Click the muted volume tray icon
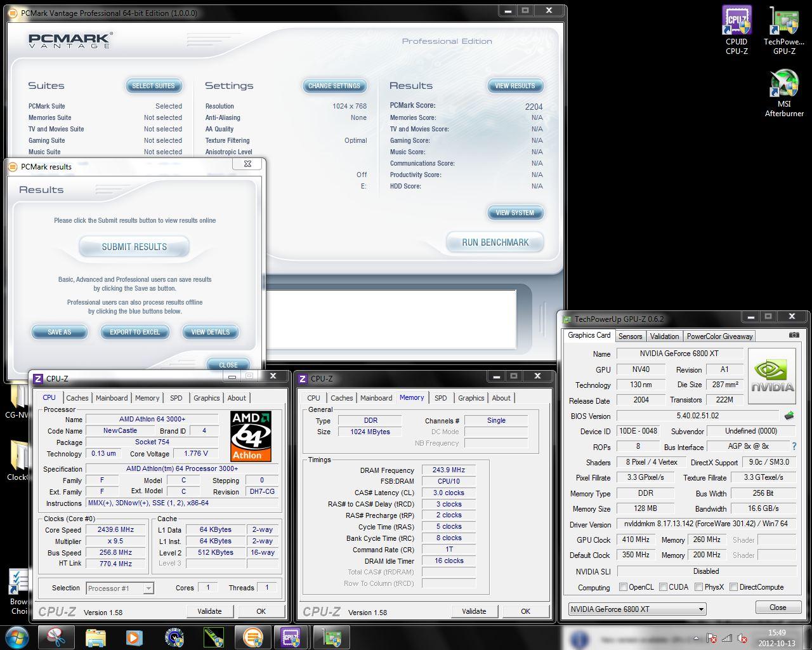 point(741,638)
